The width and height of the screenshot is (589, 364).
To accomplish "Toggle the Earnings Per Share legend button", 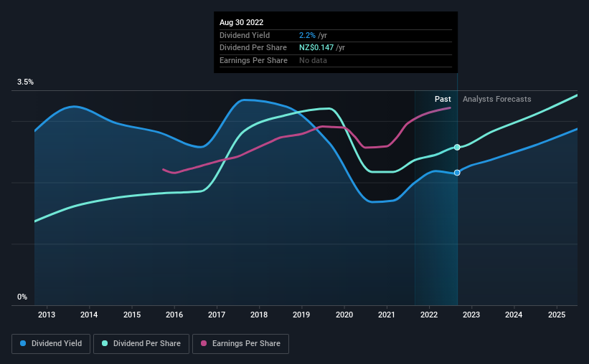I will (x=241, y=344).
